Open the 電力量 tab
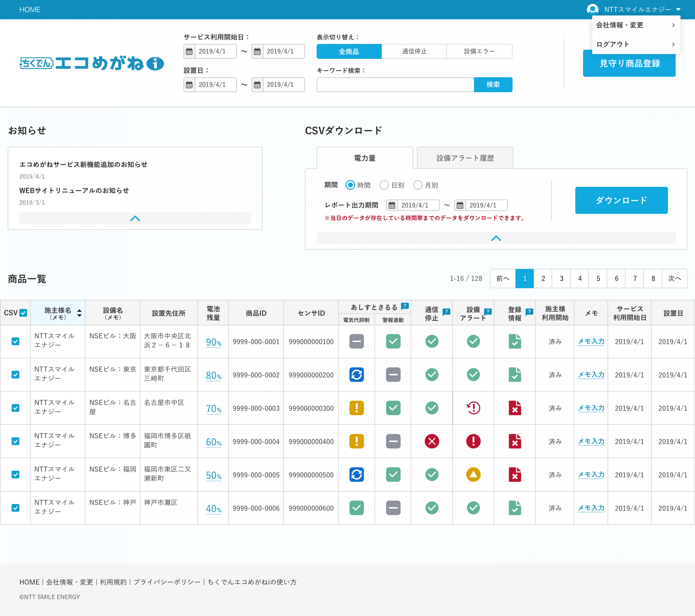The width and height of the screenshot is (695, 616). (365, 158)
